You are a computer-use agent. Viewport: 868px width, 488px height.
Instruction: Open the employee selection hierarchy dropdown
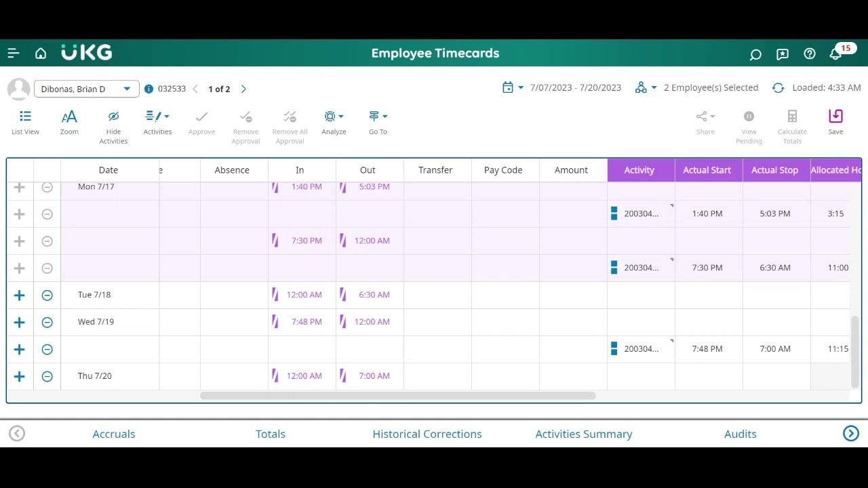pyautogui.click(x=646, y=87)
